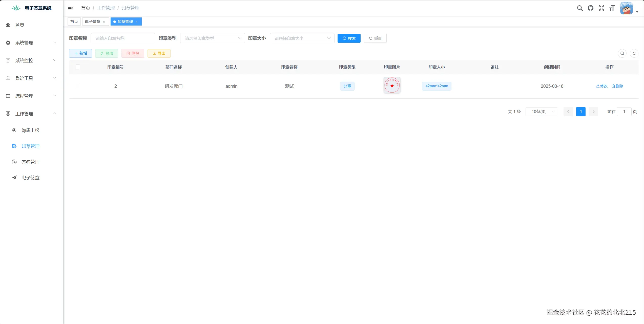
Task: Open the header search magnifier icon
Action: [580, 8]
